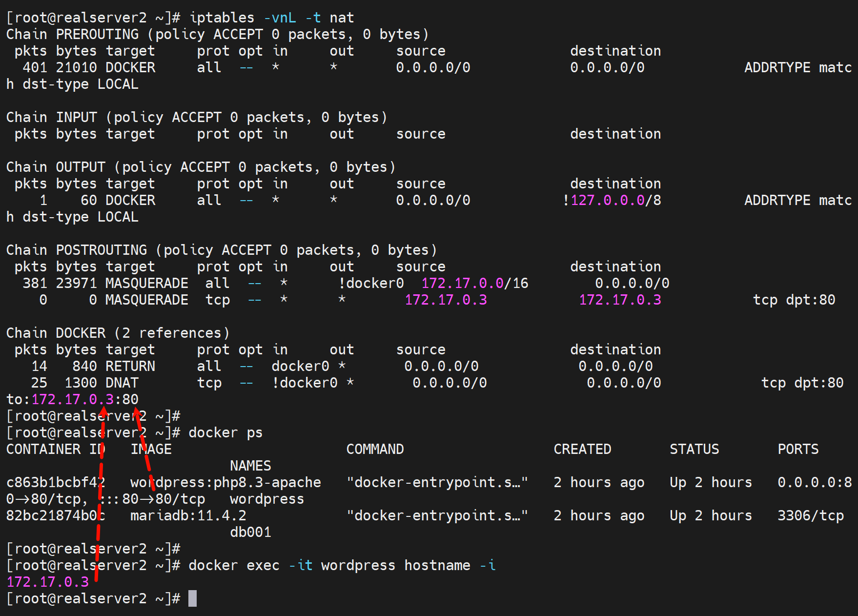Click the !127.0.0.0/8 destination address
This screenshot has width=858, height=616.
(612, 201)
